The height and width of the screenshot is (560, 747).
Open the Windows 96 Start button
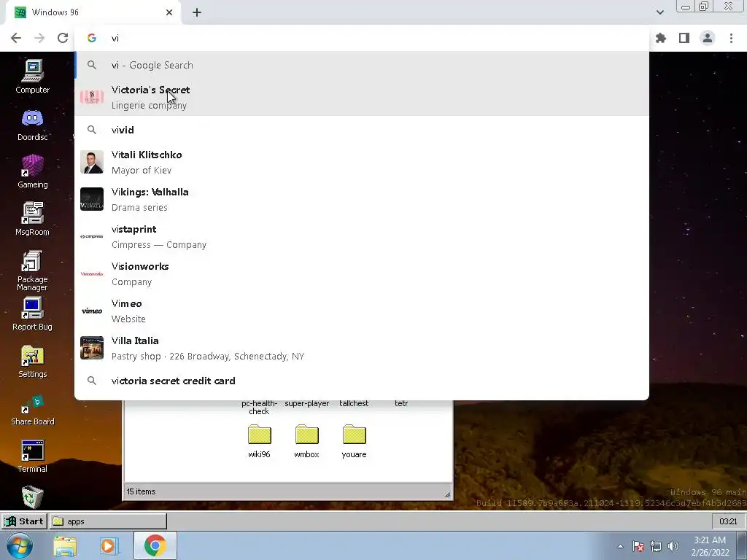coord(24,521)
